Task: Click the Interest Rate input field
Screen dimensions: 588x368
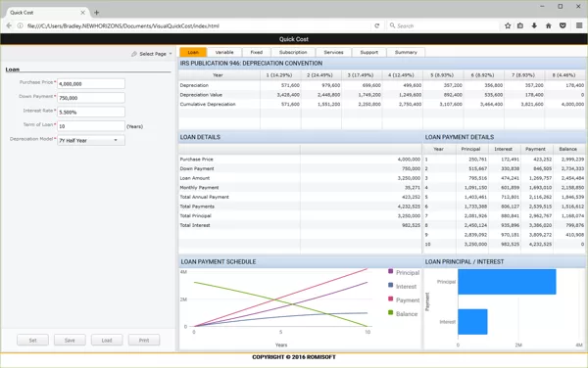Action: [91, 112]
